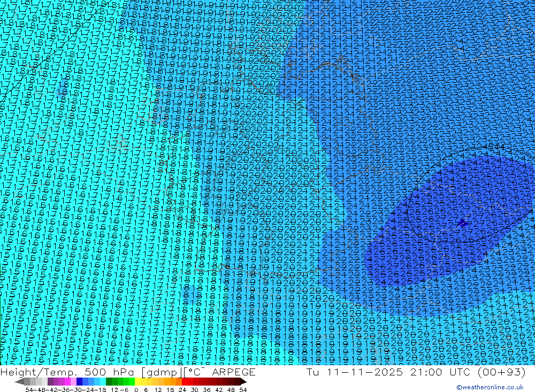This screenshot has width=535, height=392.
Task: Click the bright red swatch on the color scale
Action: coord(185,382)
